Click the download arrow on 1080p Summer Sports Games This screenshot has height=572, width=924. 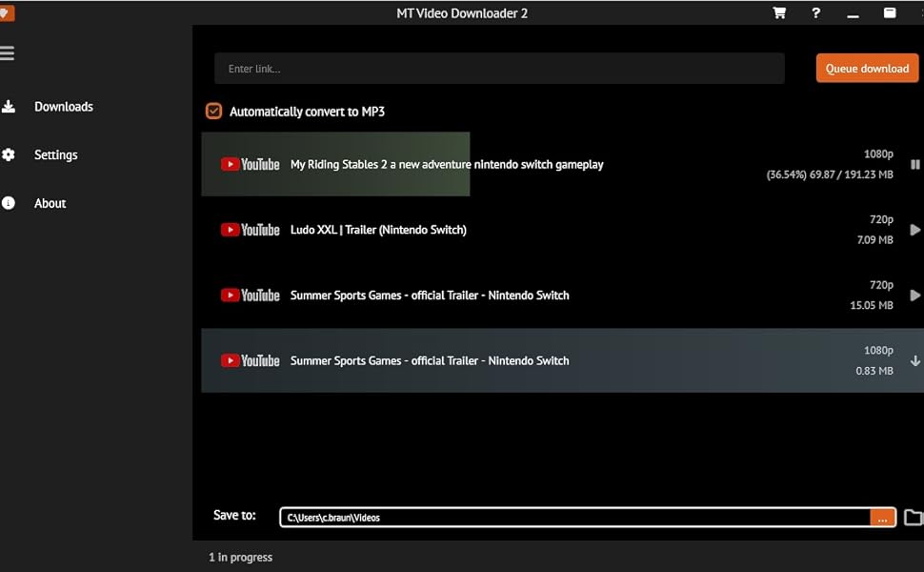(x=914, y=360)
